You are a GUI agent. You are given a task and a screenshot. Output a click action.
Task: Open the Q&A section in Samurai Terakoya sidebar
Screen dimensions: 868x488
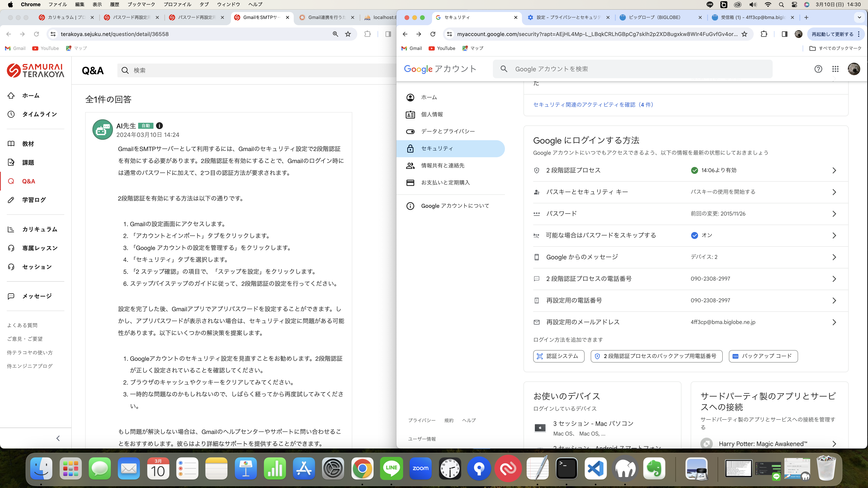click(x=28, y=181)
